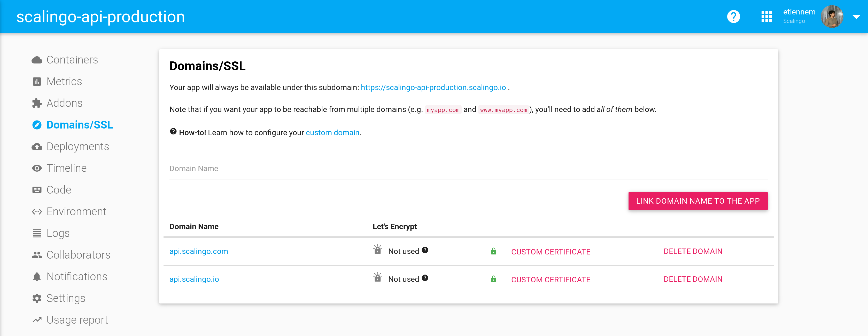Click the green padlock icon for api.scalingo.com
Viewport: 868px width, 336px height.
pyautogui.click(x=494, y=252)
